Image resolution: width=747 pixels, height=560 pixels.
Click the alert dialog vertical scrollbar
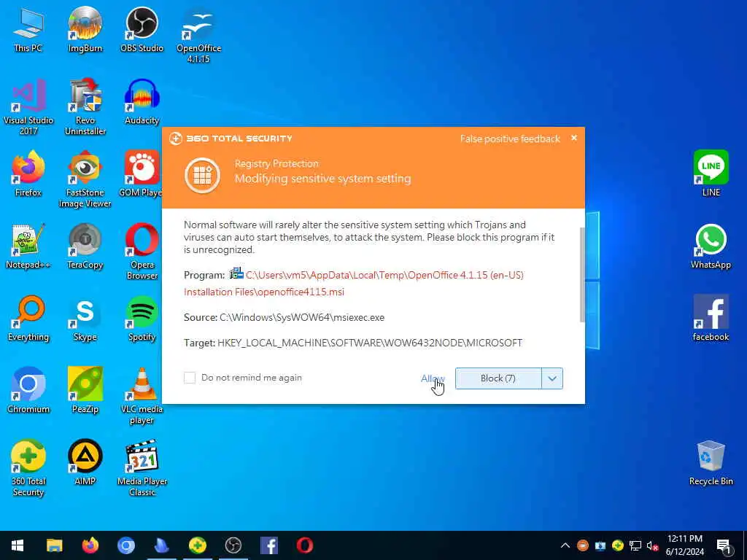point(581,274)
